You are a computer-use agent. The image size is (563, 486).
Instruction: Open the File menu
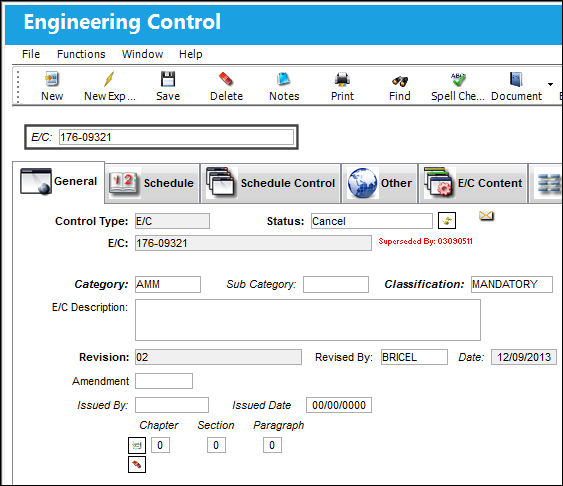point(31,54)
